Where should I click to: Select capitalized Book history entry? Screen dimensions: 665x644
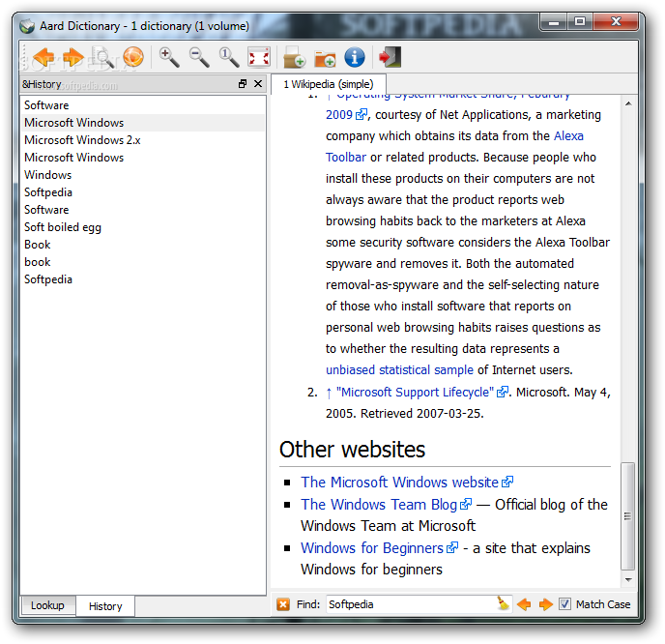(x=142, y=245)
